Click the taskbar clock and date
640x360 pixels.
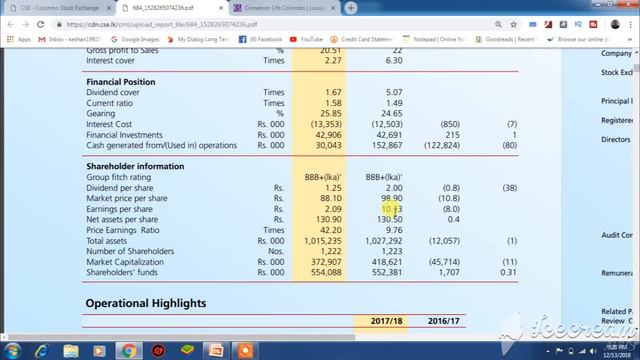pyautogui.click(x=618, y=351)
